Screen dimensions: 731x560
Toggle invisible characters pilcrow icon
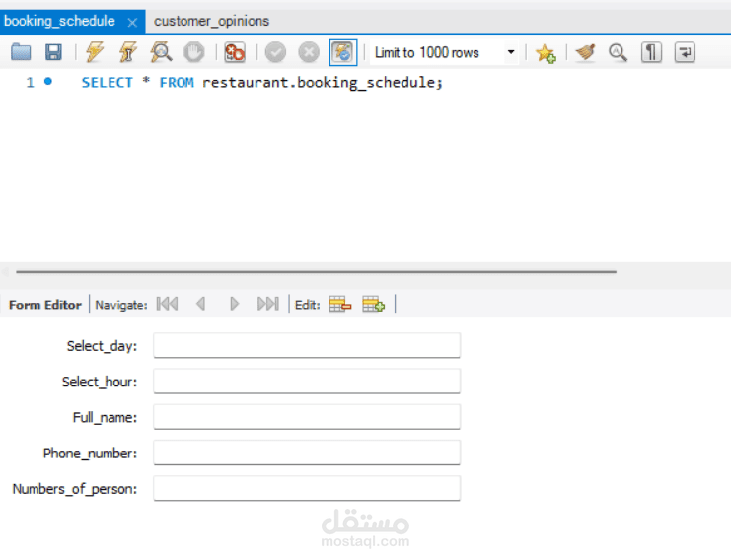click(x=651, y=52)
